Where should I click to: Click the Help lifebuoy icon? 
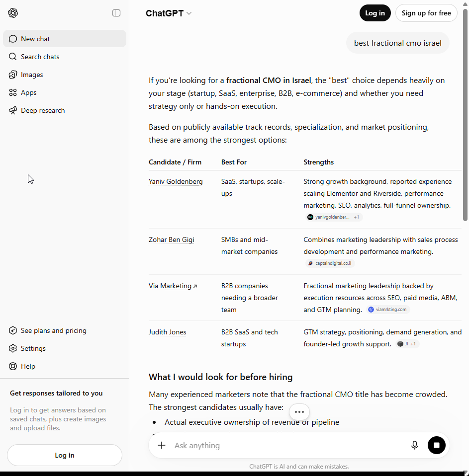13,366
